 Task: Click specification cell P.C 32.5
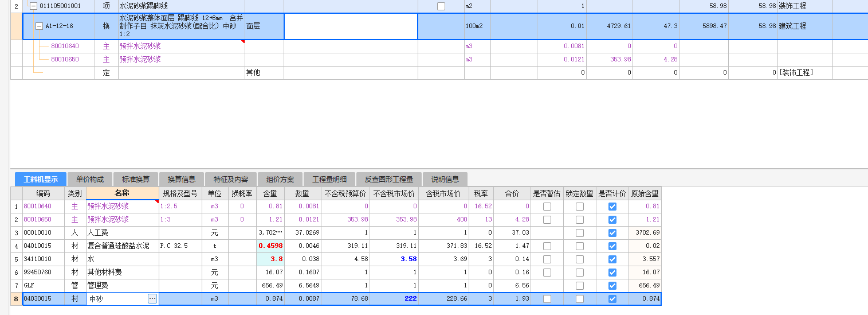pyautogui.click(x=180, y=246)
